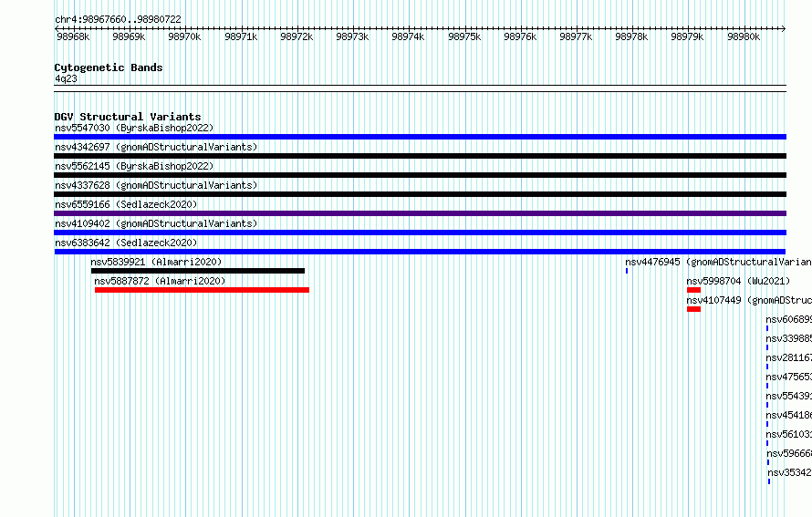The height and width of the screenshot is (517, 812).
Task: Click the Cytogenetic Bands track title
Action: (x=109, y=67)
